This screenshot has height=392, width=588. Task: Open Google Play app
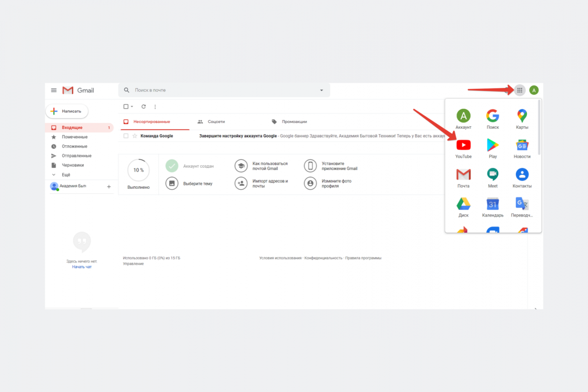(x=493, y=148)
